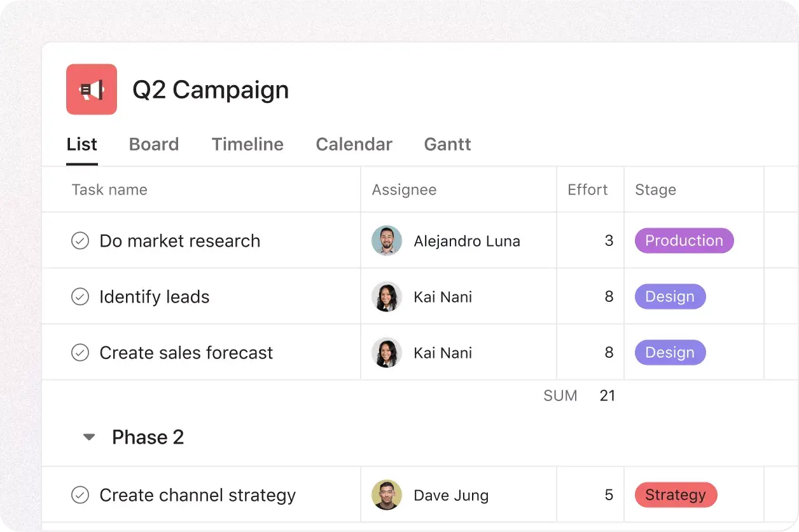The width and height of the screenshot is (799, 532).
Task: Open the Do market research task
Action: point(179,240)
